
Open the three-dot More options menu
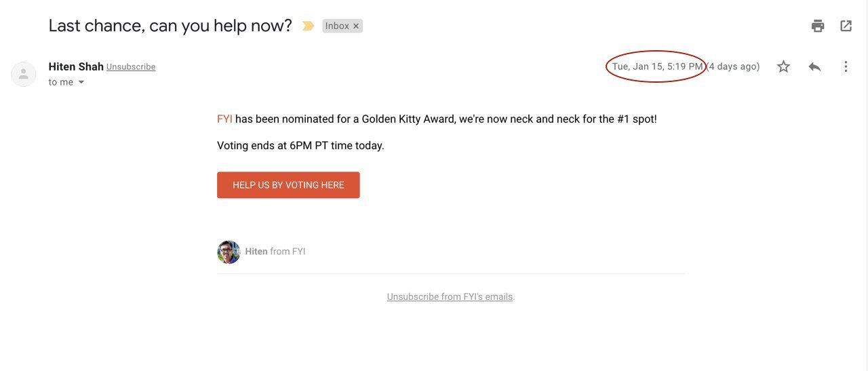coord(846,66)
